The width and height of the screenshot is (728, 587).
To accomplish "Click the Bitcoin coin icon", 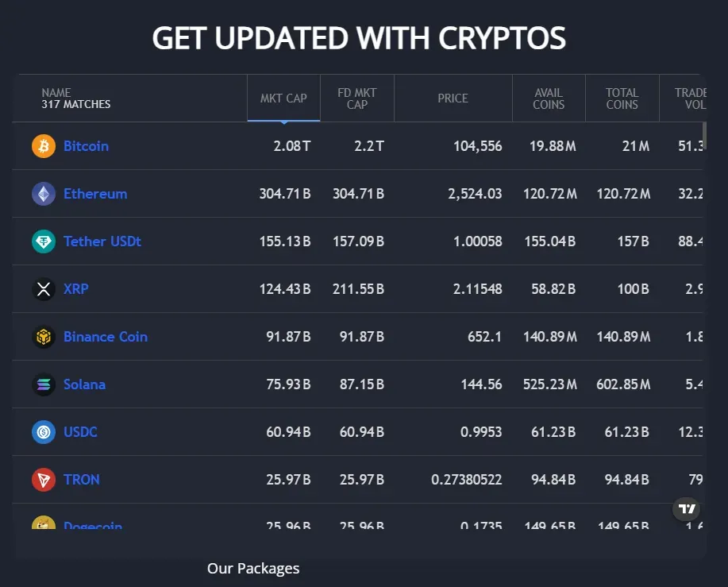I will 44,146.
